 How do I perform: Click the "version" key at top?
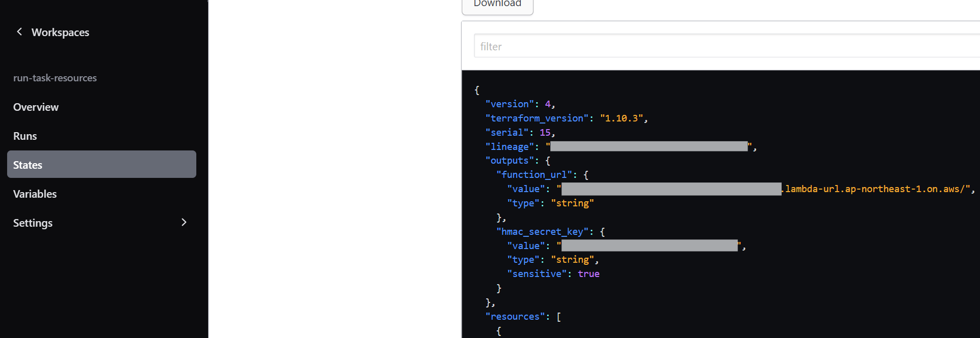point(510,104)
